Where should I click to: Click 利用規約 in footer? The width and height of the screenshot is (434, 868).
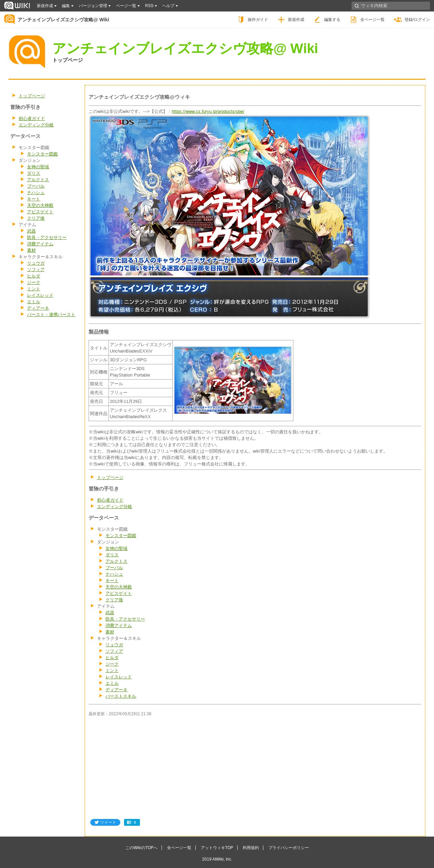(x=250, y=848)
